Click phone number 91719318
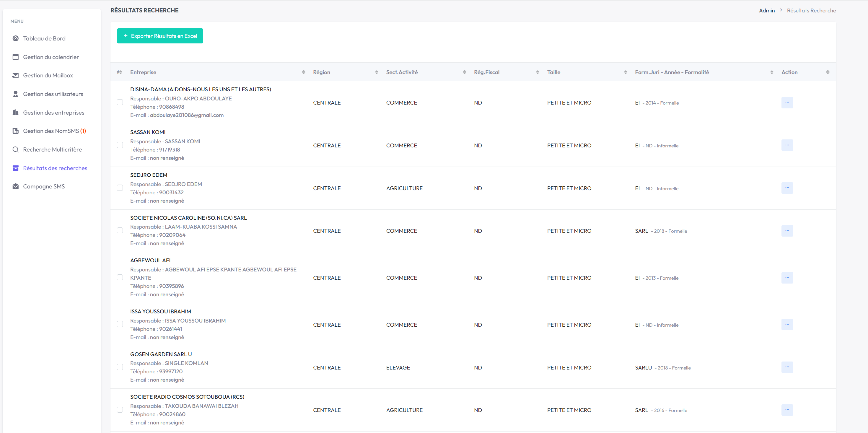This screenshot has width=868, height=433. pyautogui.click(x=170, y=150)
